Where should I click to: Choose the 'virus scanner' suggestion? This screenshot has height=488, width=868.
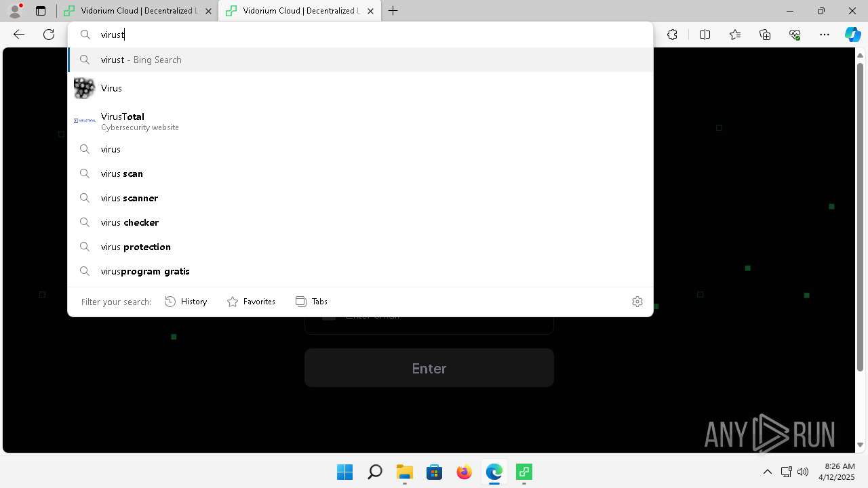[x=360, y=198]
